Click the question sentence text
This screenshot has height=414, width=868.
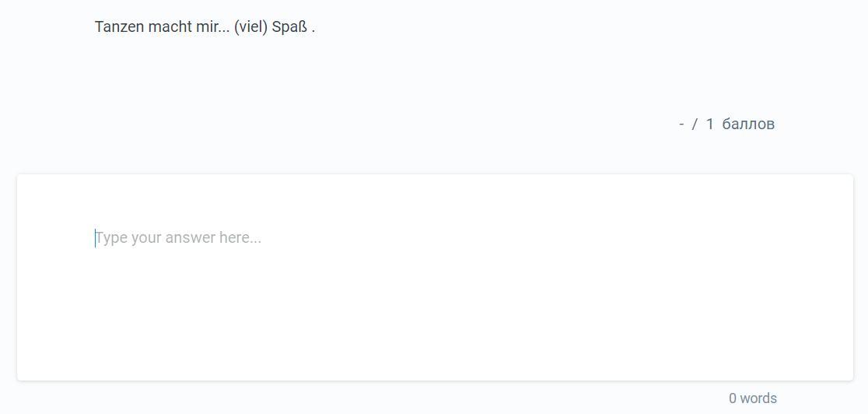click(205, 26)
